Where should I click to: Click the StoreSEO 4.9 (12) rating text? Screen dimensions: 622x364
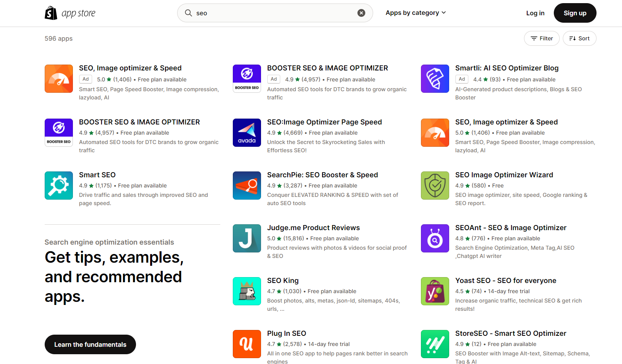[468, 344]
